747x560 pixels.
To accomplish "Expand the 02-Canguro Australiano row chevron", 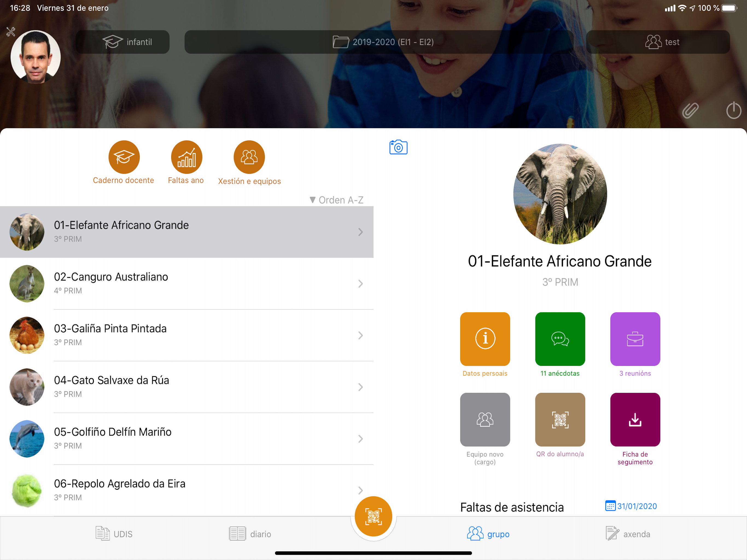I will 361,284.
